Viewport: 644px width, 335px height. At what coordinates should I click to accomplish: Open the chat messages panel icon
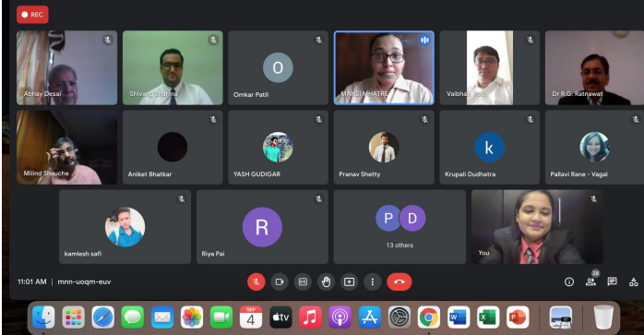(x=613, y=282)
